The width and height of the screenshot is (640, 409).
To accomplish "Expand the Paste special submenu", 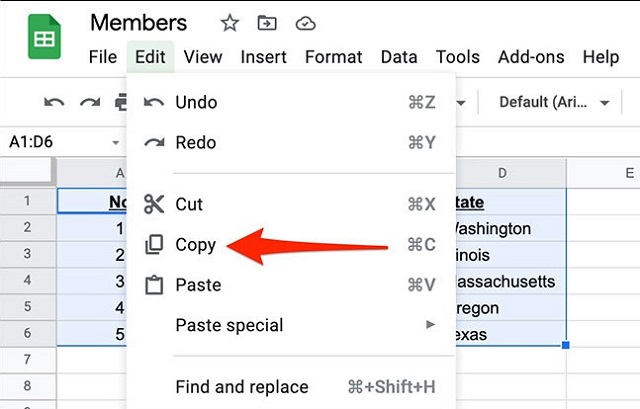I will click(x=291, y=325).
